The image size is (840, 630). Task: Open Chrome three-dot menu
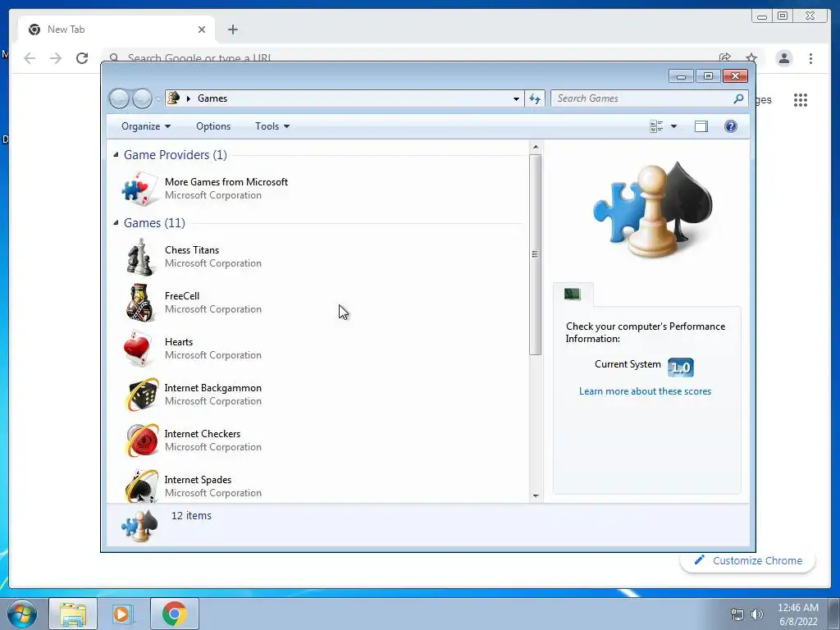pos(810,58)
